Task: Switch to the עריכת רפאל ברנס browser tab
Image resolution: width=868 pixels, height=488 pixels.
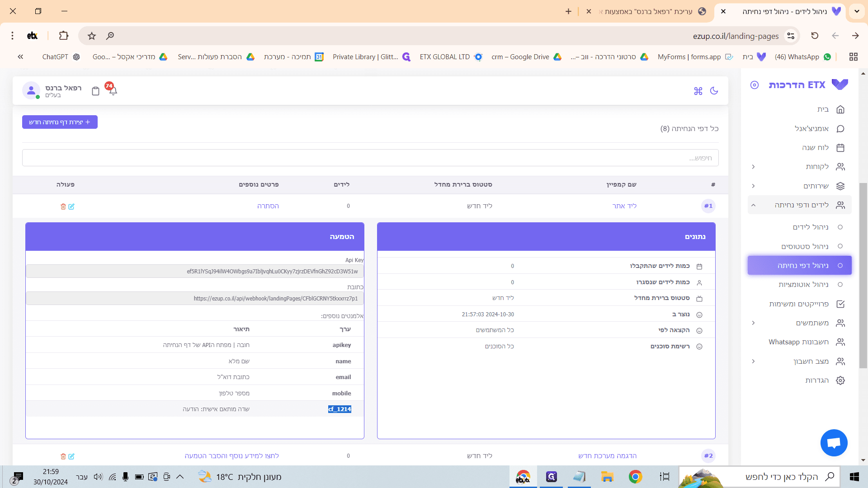Action: (649, 11)
